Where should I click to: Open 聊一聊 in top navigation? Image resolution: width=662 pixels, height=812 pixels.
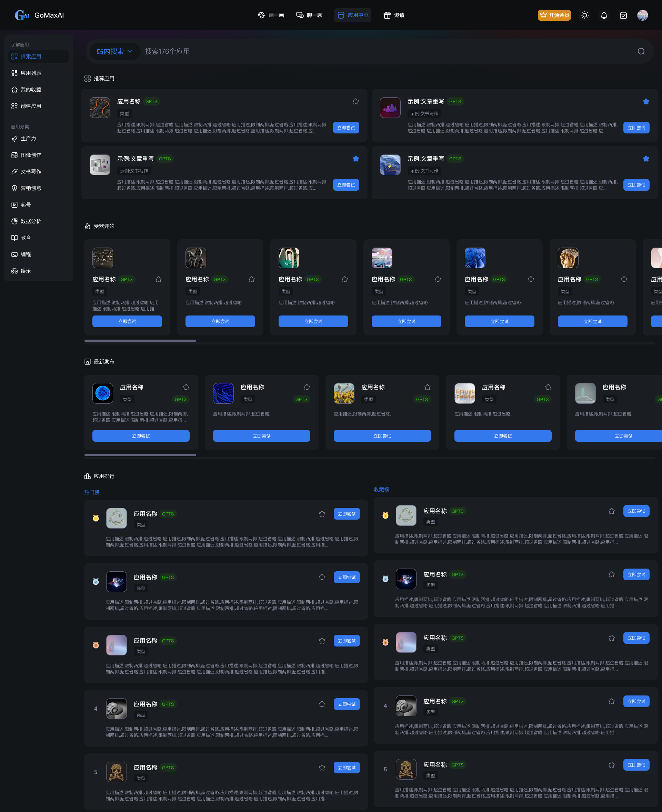pyautogui.click(x=309, y=15)
